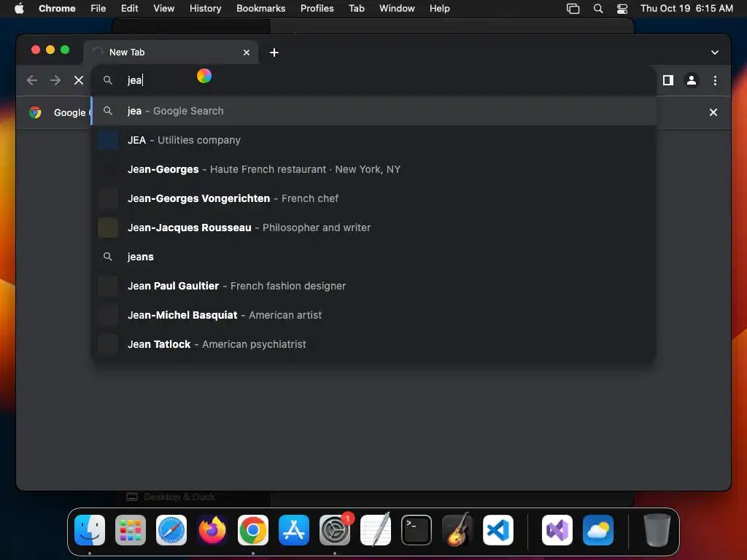
Task: Open a new tab with plus button
Action: (274, 52)
